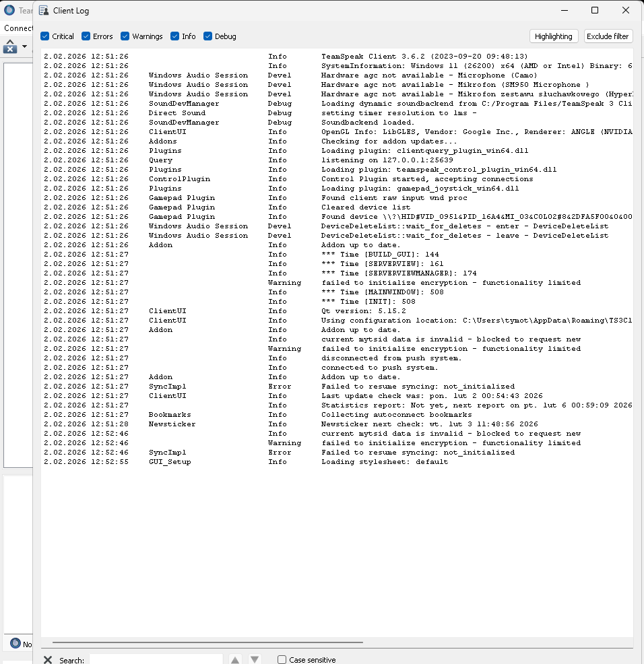
Task: Hide Debug entries via checkbox
Action: pos(208,36)
